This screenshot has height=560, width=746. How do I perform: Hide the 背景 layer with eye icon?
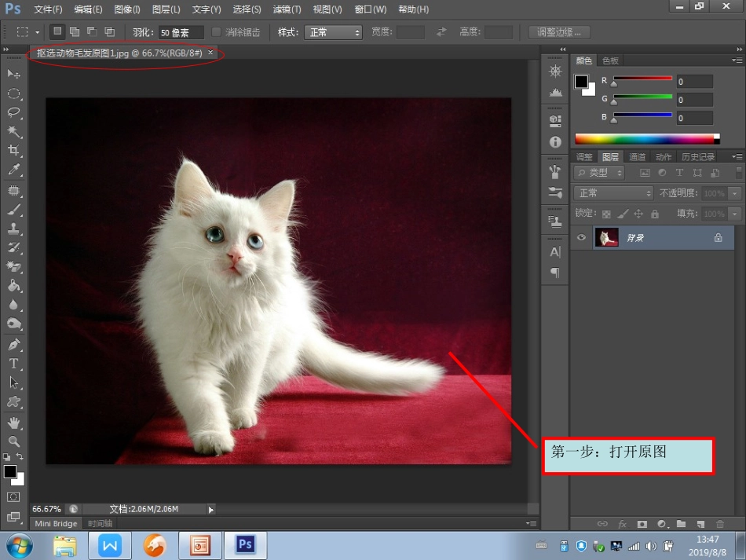(581, 238)
